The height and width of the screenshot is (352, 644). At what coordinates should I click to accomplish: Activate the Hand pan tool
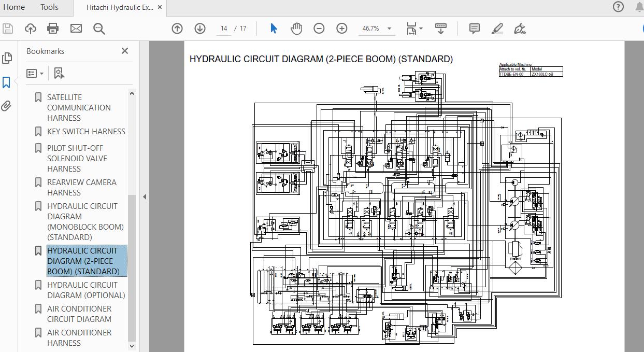pos(296,29)
